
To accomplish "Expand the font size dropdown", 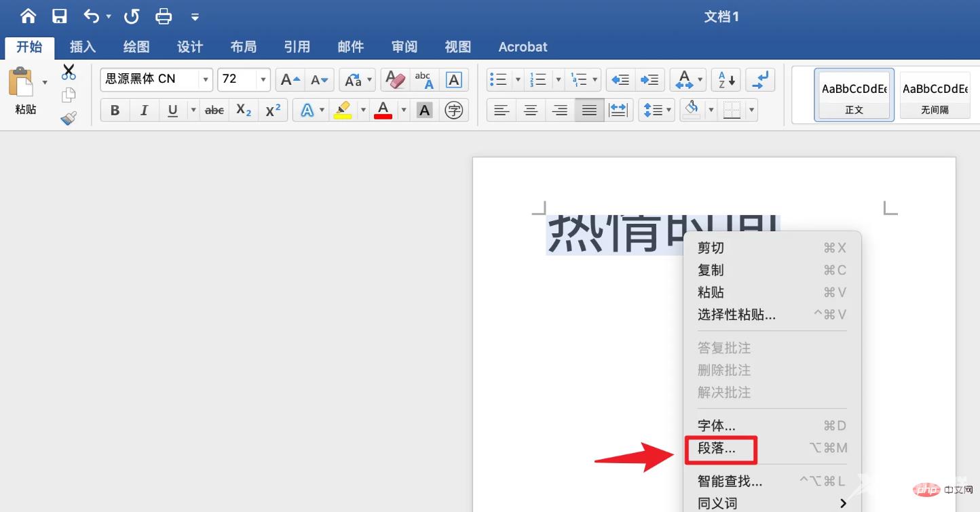I will (263, 79).
